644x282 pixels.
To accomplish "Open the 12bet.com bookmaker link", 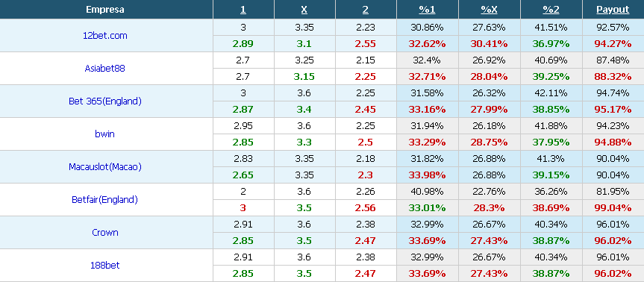I will click(x=104, y=35).
